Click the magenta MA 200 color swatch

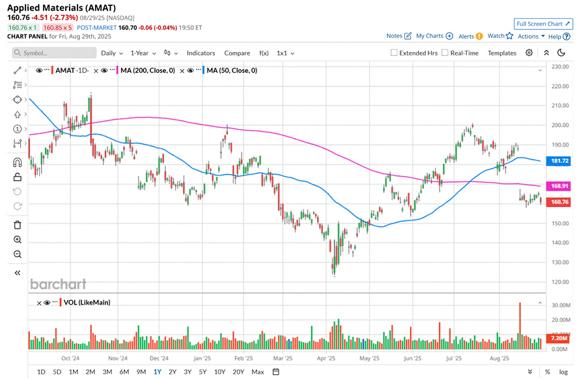(x=117, y=70)
